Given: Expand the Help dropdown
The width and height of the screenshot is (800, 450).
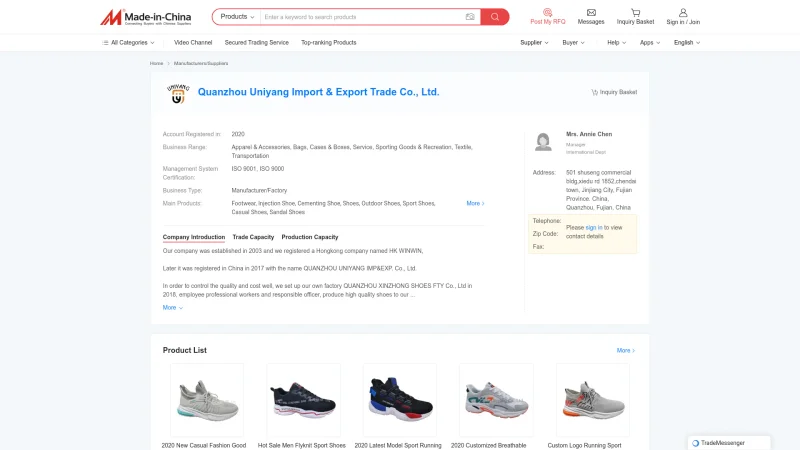Looking at the screenshot, I should (616, 43).
